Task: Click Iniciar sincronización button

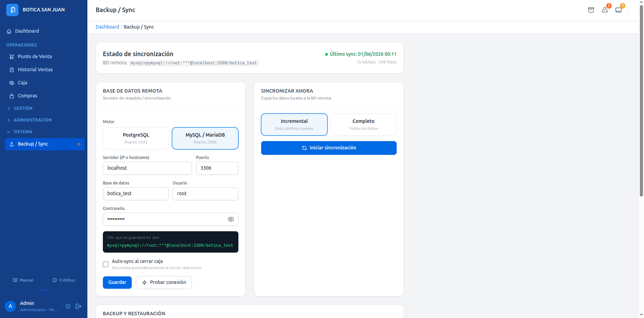Action: tap(329, 148)
